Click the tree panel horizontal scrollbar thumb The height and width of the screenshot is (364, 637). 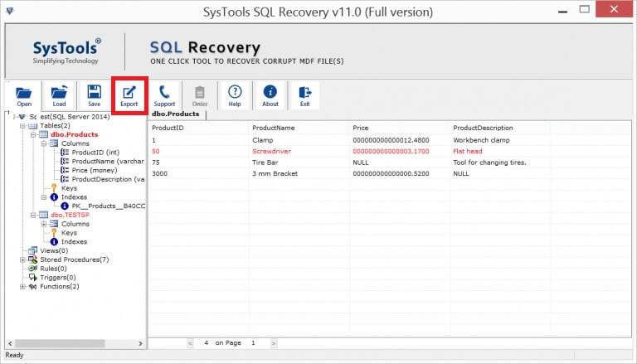point(60,344)
